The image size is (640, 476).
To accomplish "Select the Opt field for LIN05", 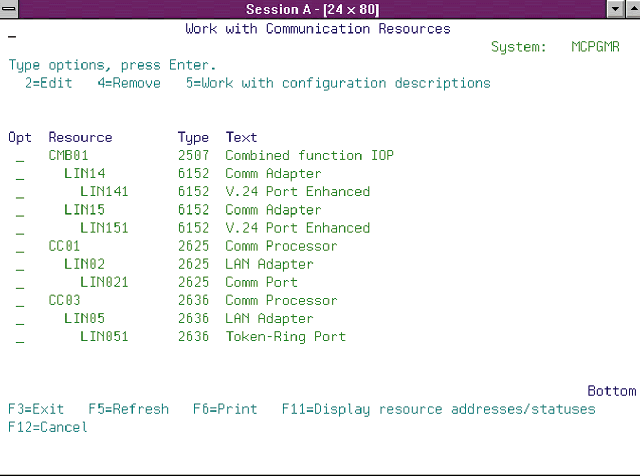I will (x=20, y=319).
